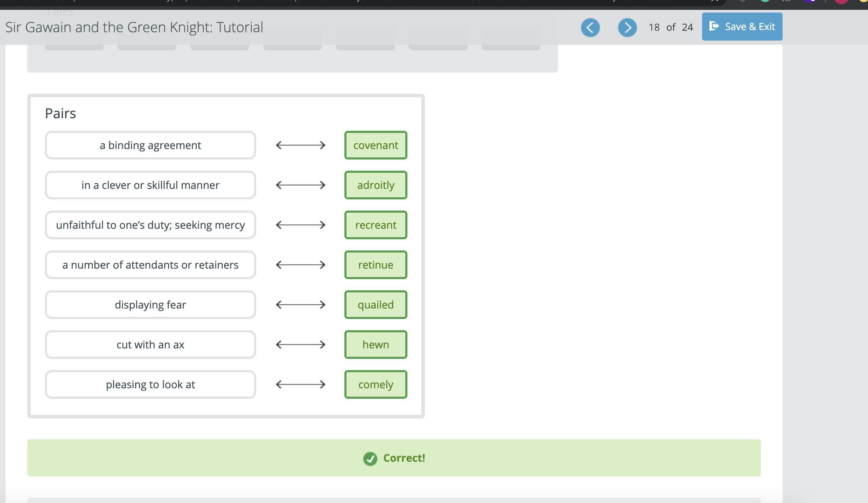Click the green checkmark Correct icon
868x503 pixels.
point(370,459)
